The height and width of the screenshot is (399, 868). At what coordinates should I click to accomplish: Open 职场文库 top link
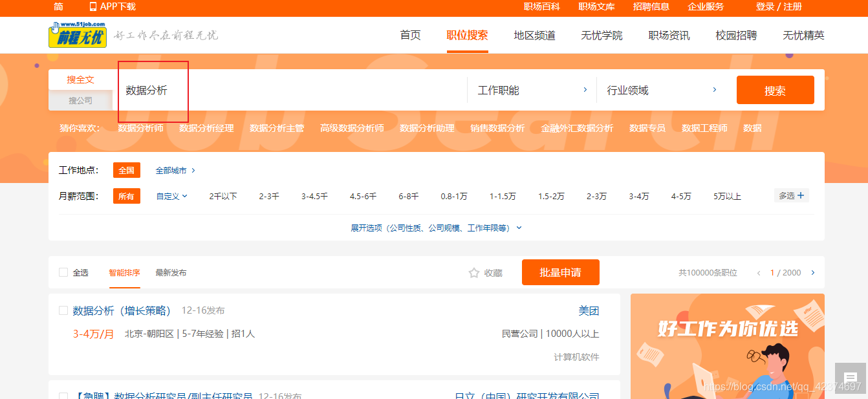pyautogui.click(x=596, y=6)
